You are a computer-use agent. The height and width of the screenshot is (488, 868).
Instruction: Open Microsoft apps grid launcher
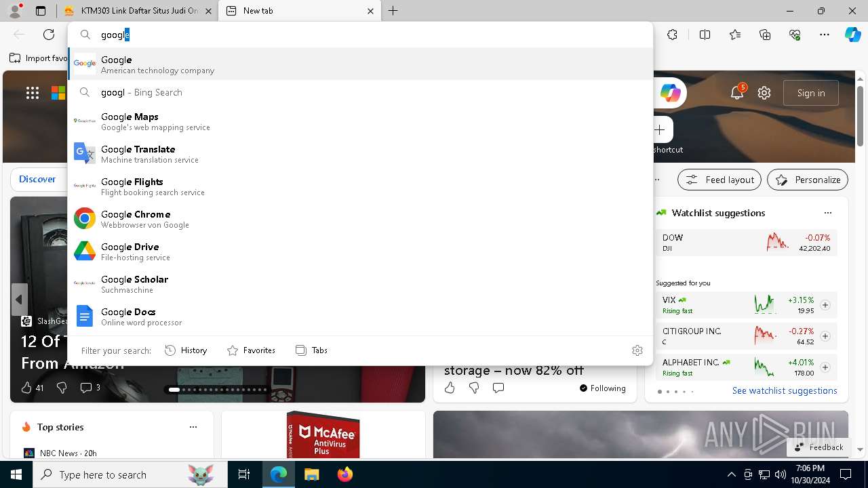[33, 93]
